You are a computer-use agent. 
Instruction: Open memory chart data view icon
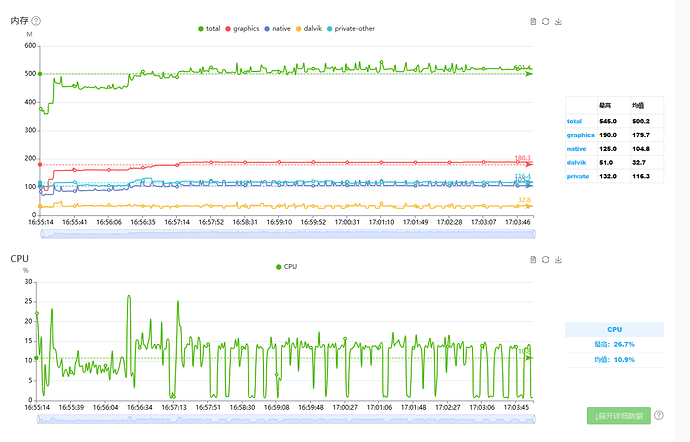[533, 22]
